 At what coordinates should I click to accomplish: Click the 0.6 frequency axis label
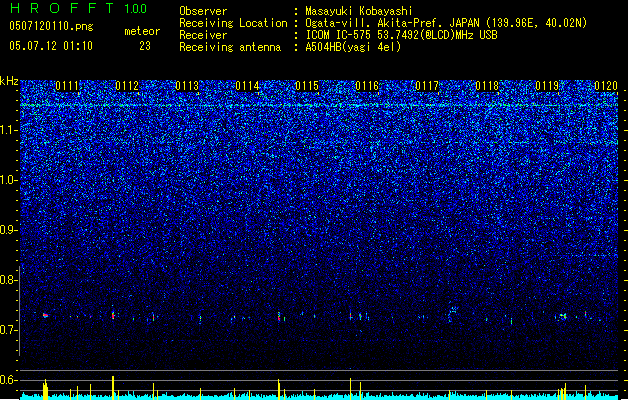pyautogui.click(x=8, y=380)
